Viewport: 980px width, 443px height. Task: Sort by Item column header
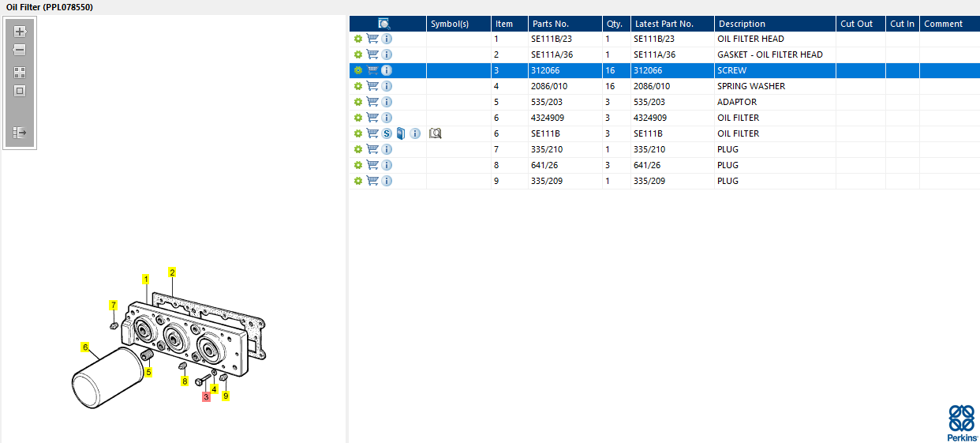pyautogui.click(x=510, y=24)
